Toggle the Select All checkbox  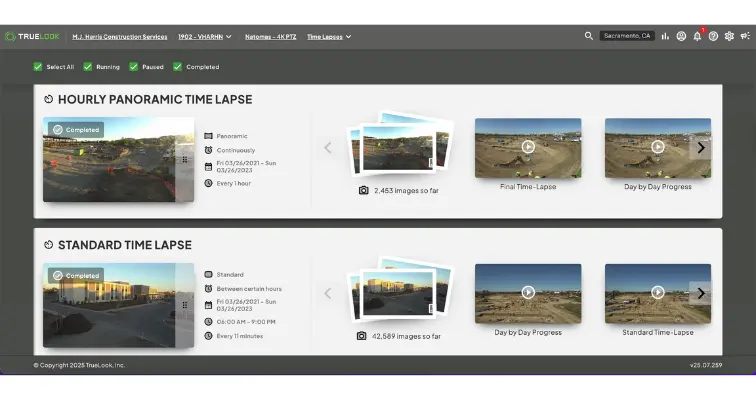pos(38,67)
